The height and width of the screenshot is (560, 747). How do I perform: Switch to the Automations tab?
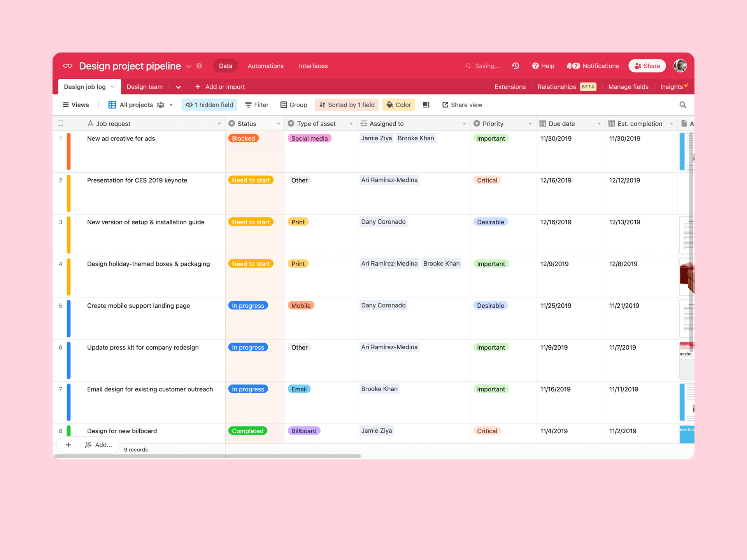click(x=266, y=66)
